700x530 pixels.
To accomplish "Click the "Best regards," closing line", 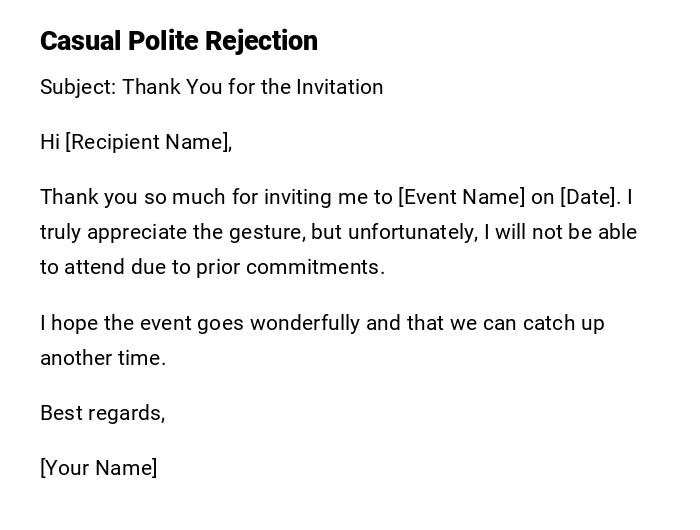I will [102, 413].
